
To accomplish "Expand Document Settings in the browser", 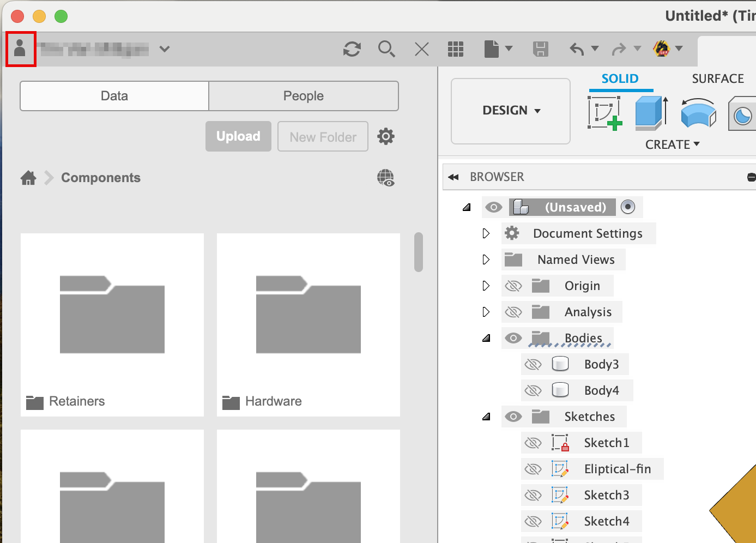I will (486, 233).
